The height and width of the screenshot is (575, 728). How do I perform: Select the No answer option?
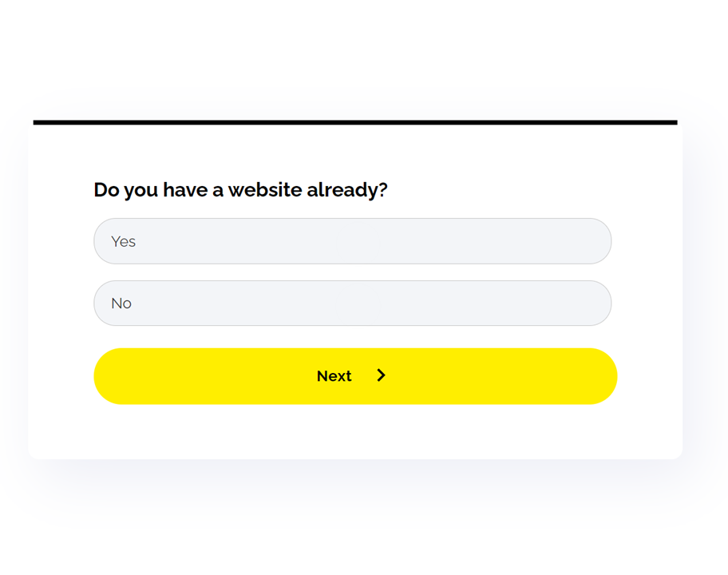point(352,303)
